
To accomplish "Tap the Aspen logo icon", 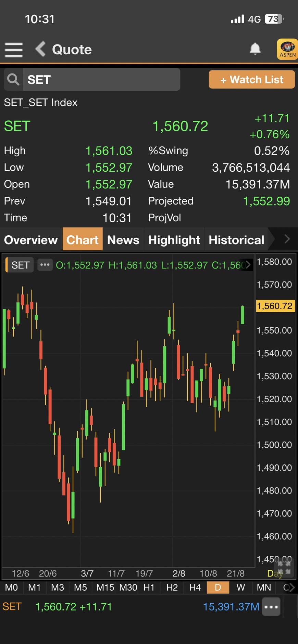I will (x=287, y=49).
